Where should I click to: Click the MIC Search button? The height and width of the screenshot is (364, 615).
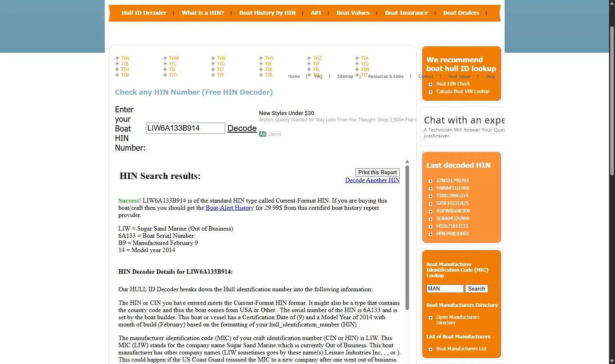pos(476,288)
